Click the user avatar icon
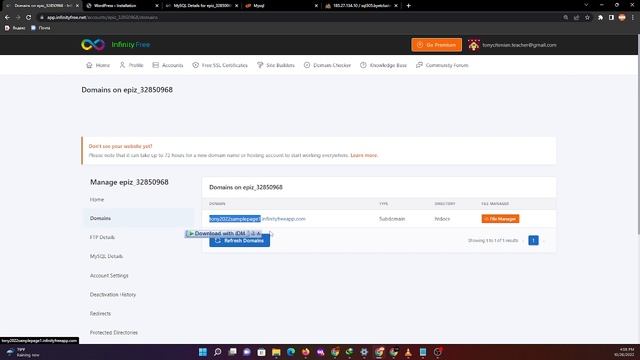Screen dimensions: 640x360 (x=473, y=45)
